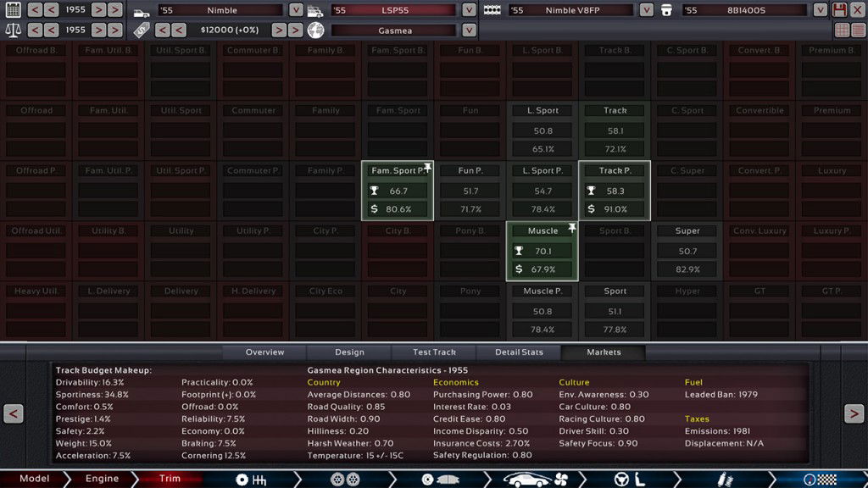Click the red save floppy disk icon
The width and height of the screenshot is (868, 488).
(839, 10)
